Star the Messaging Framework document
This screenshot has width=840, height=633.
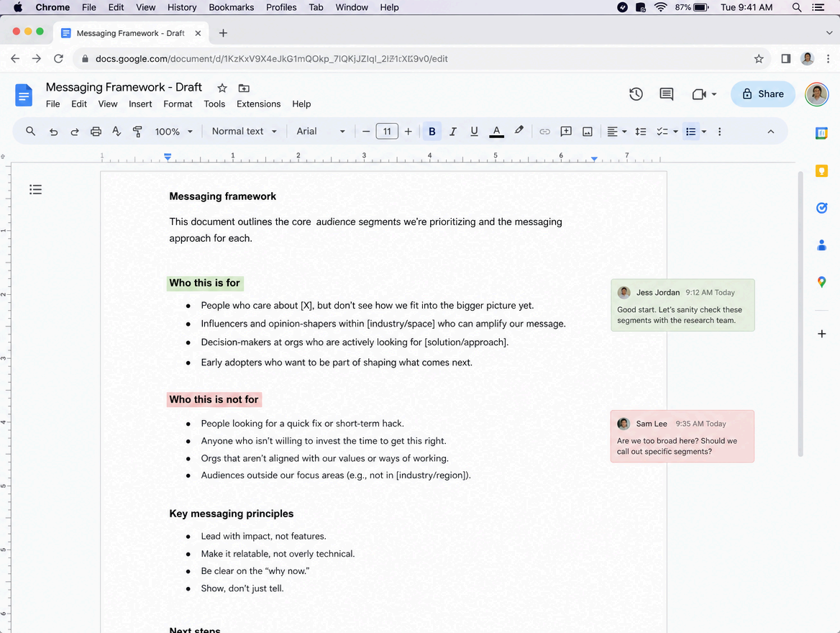pos(222,88)
